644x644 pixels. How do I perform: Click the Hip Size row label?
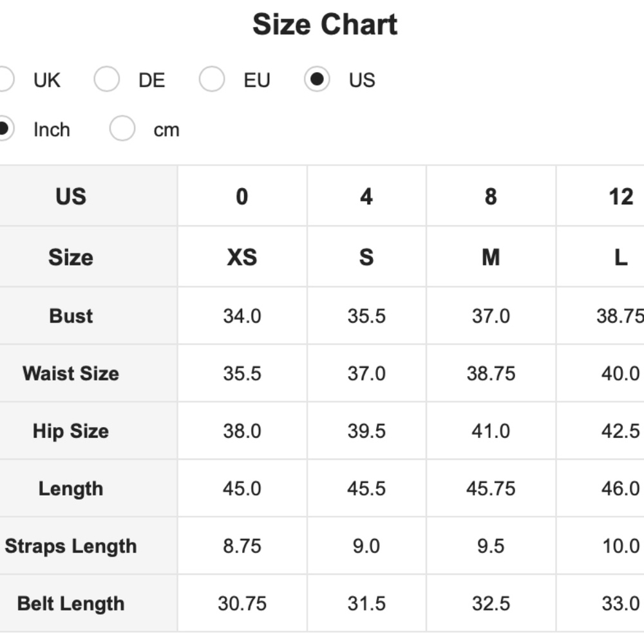click(71, 431)
